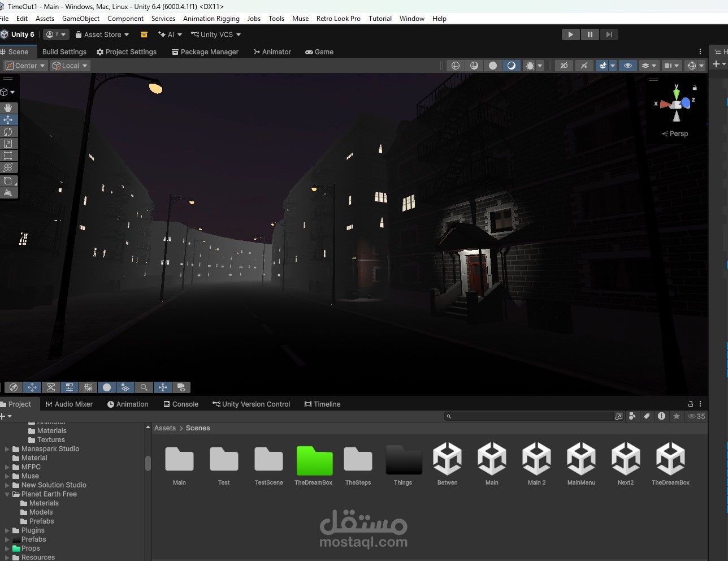Click the Pause button
Screen dimensions: 728x561
click(590, 34)
